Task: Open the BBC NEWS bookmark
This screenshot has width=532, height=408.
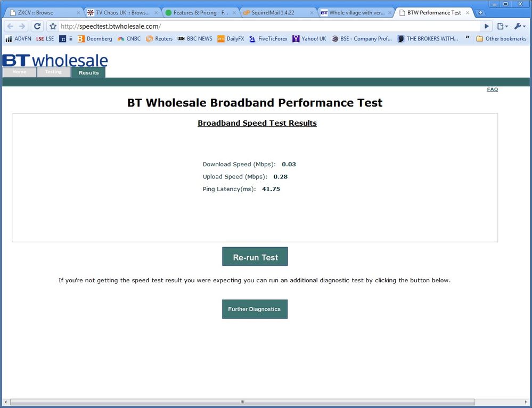Action: pos(195,39)
